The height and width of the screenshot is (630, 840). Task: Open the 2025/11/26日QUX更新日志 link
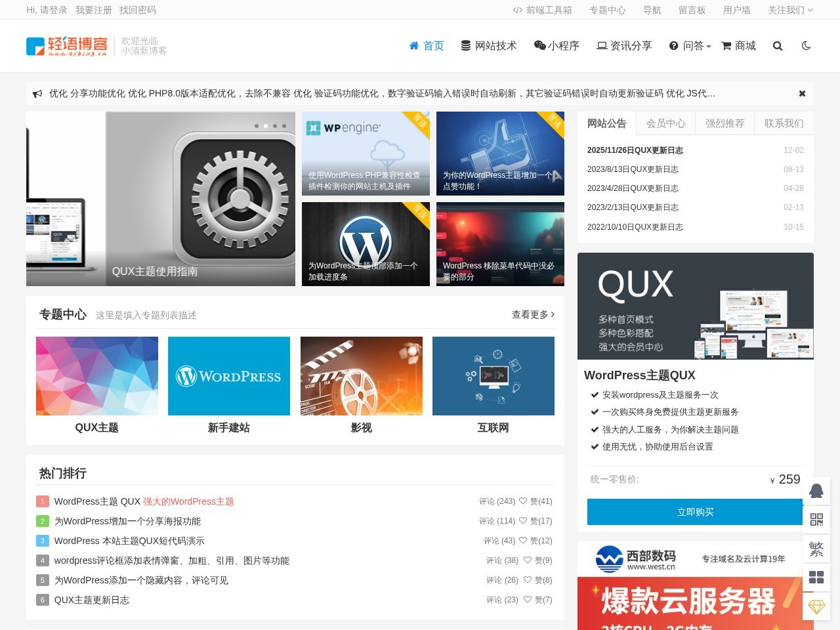pyautogui.click(x=635, y=150)
